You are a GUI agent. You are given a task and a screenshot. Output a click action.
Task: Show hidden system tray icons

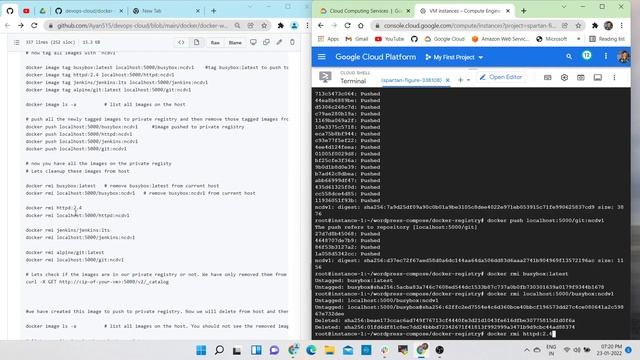[527, 350]
